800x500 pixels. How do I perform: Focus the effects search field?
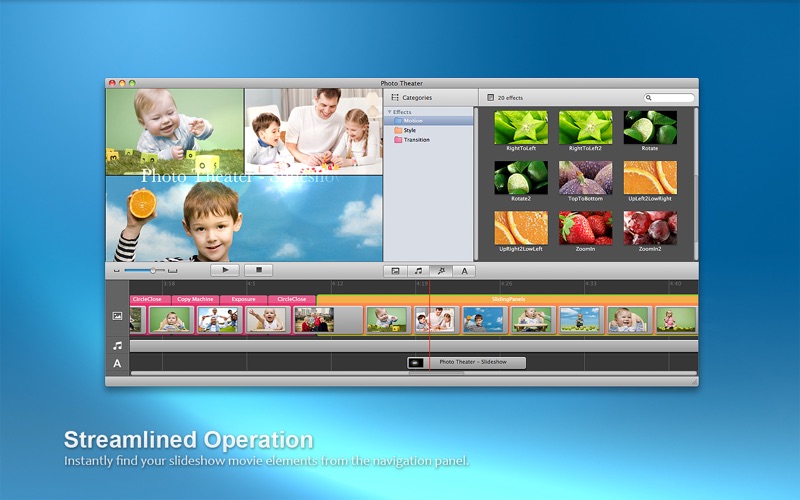tap(669, 97)
